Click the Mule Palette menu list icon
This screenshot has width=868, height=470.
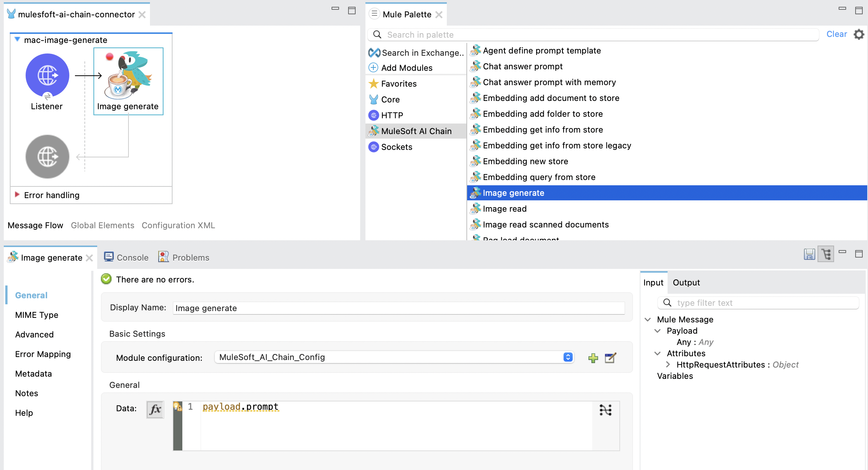tap(374, 14)
